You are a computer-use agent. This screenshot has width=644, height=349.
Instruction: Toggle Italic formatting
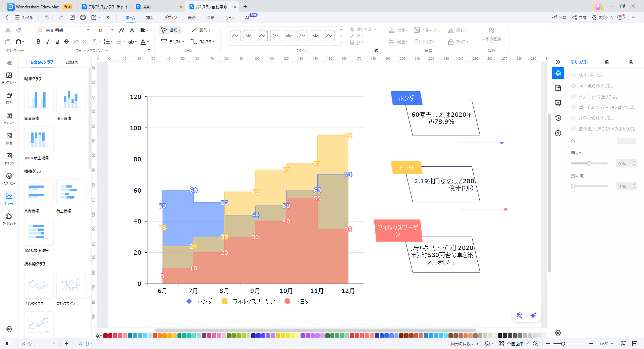pos(48,42)
